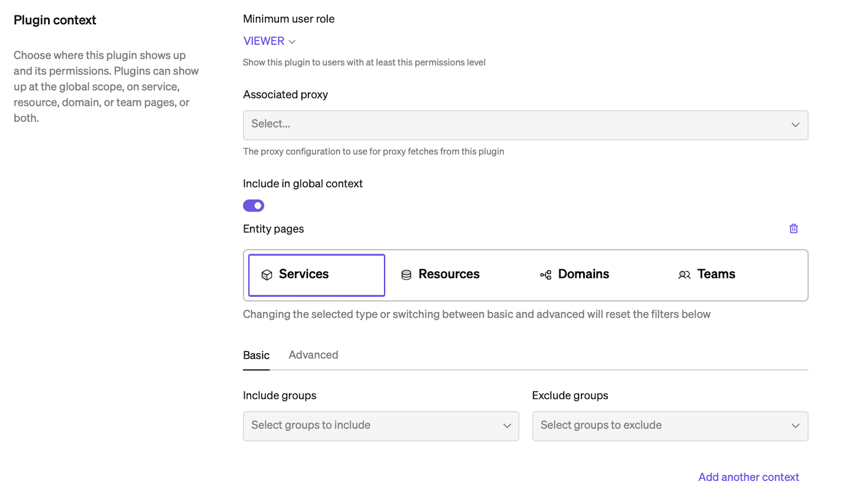Click the Resources database icon
This screenshot has height=504, width=864.
tap(406, 275)
